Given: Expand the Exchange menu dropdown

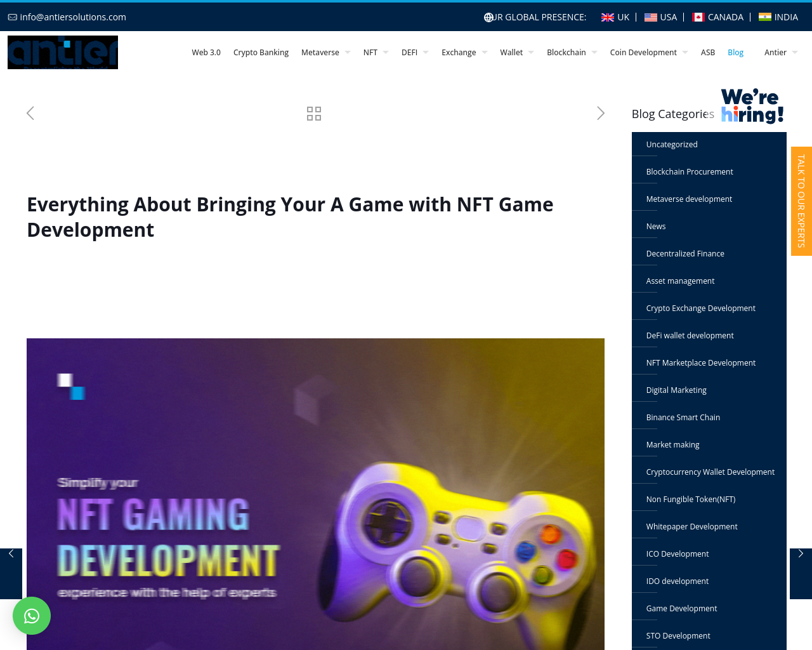Looking at the screenshot, I should [x=485, y=53].
